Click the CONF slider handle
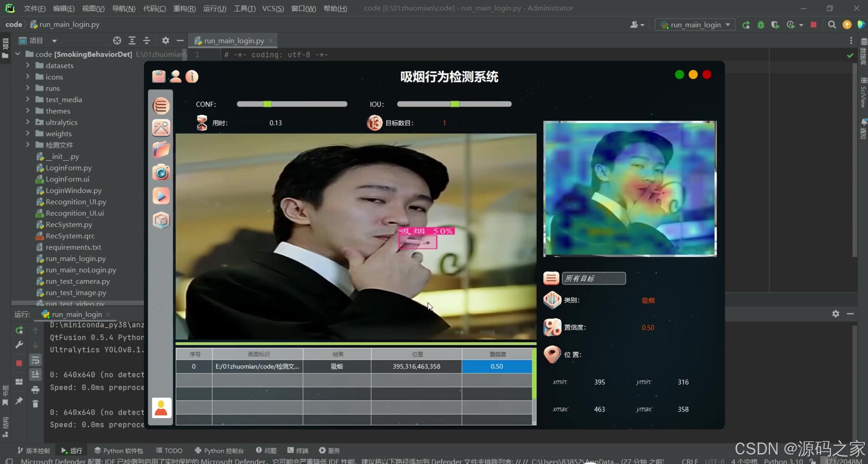Viewport: 868px width, 464px height. (267, 104)
